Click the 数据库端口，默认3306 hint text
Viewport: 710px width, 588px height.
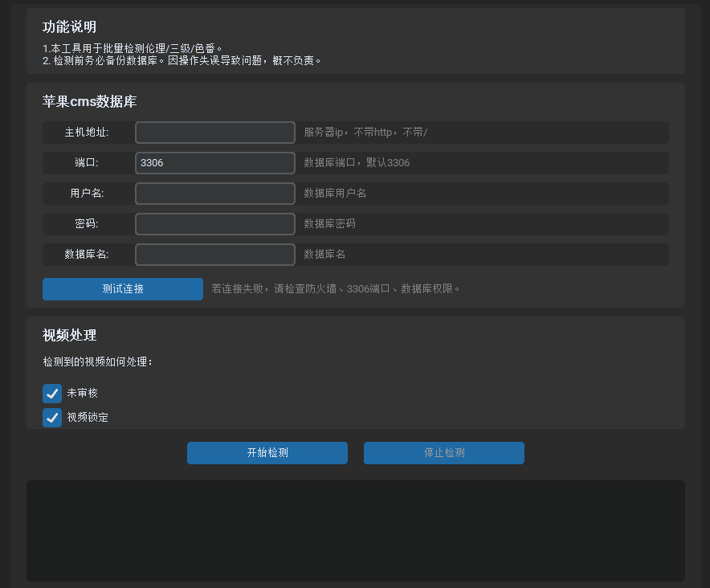[x=357, y=163]
